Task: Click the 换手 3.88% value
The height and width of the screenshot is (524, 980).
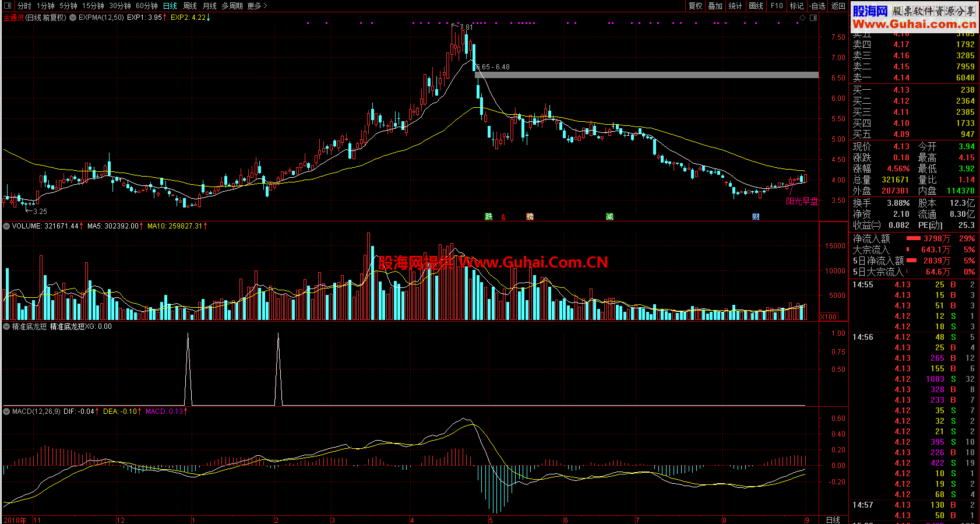Action: click(x=898, y=203)
